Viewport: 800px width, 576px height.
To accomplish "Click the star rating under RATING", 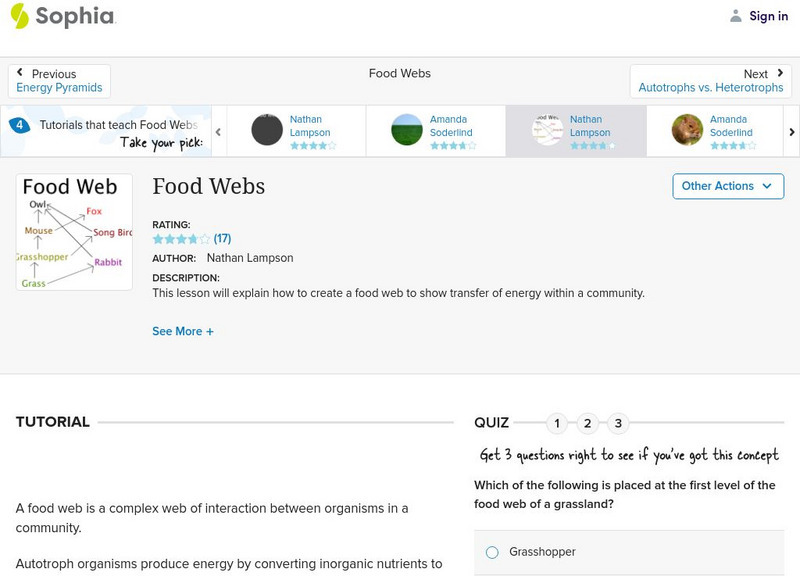I will pyautogui.click(x=181, y=239).
